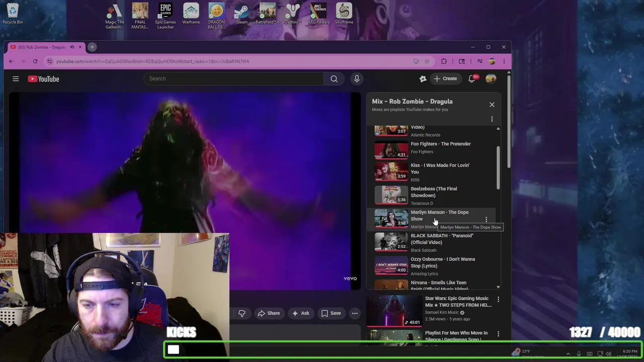This screenshot has width=644, height=362.
Task: Launch Battlefield 6 desktop shortcut
Action: (267, 14)
